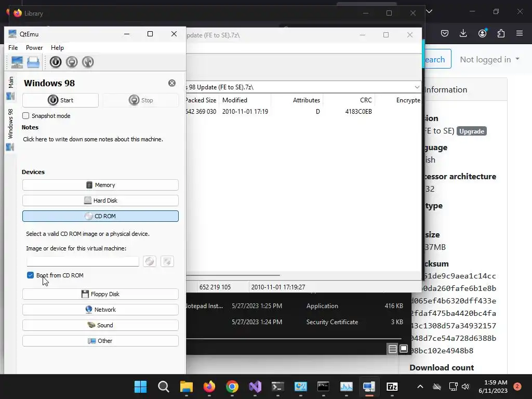Open Visual Studio from the taskbar
This screenshot has width=532, height=399.
click(255, 387)
